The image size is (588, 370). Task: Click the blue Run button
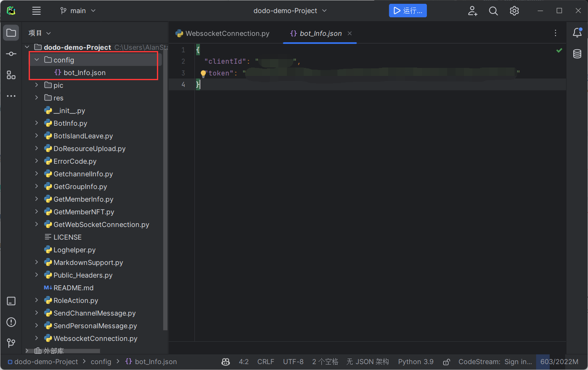(407, 11)
